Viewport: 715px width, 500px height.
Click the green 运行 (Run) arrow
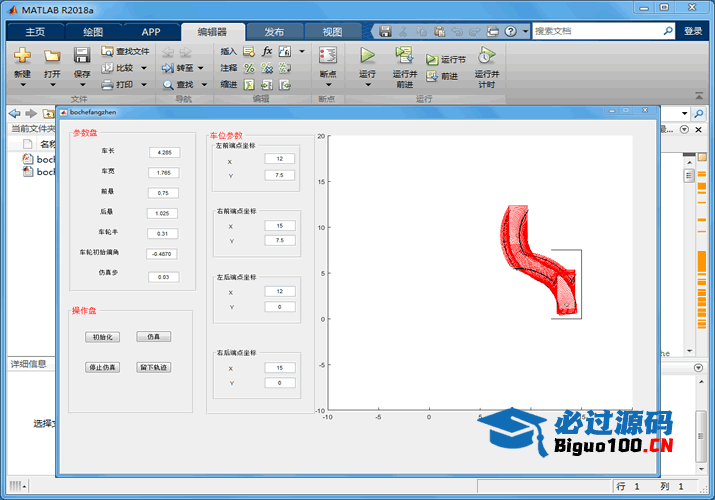tap(367, 55)
